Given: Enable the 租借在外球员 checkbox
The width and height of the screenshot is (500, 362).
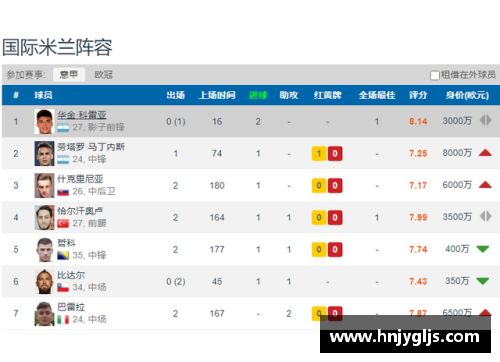Looking at the screenshot, I should point(435,75).
